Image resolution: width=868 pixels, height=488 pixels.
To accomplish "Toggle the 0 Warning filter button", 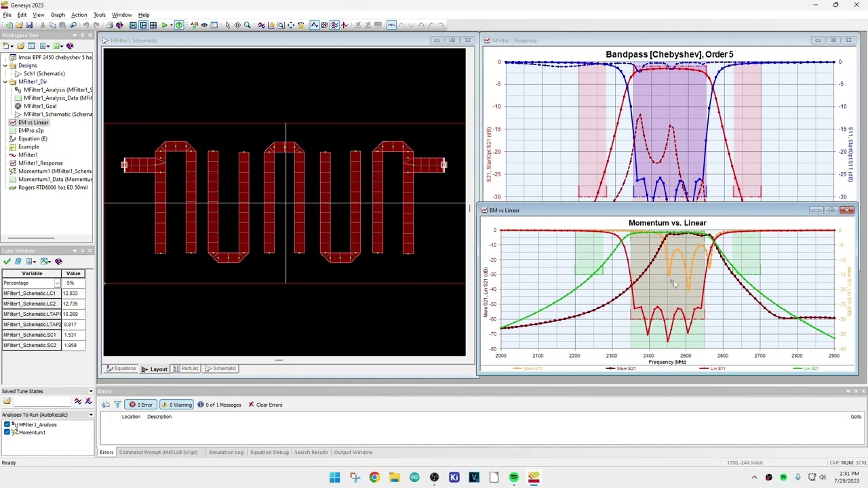I will pyautogui.click(x=176, y=405).
